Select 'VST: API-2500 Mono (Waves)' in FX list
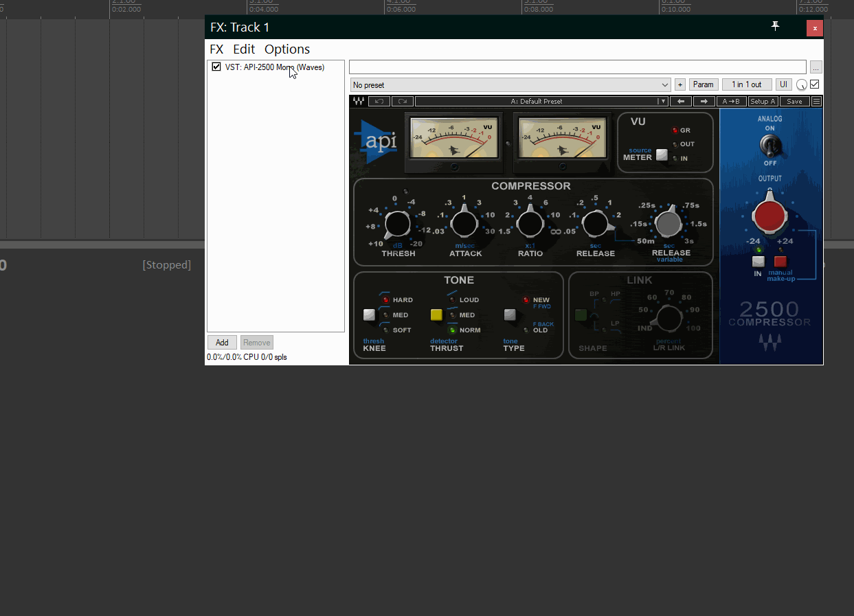854x616 pixels. (275, 67)
